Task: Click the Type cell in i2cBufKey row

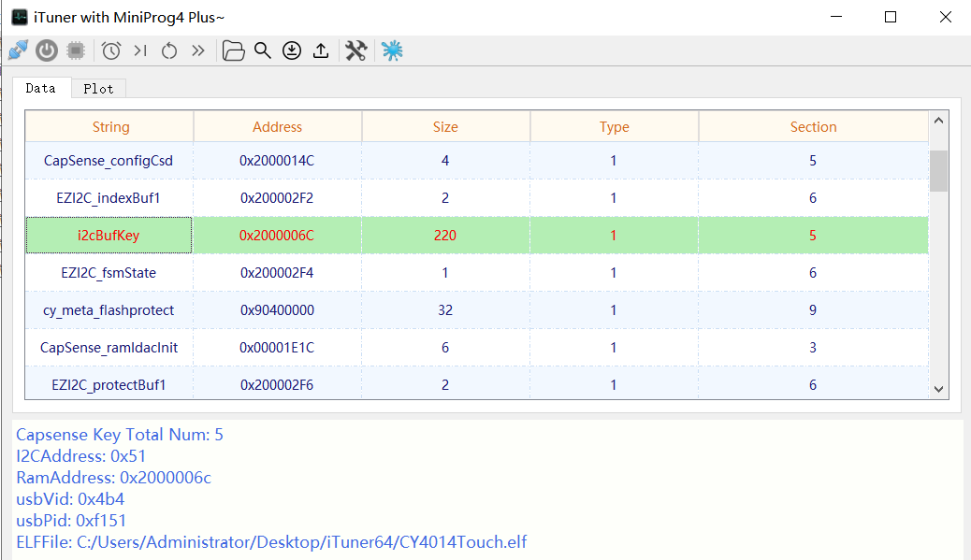Action: [615, 236]
